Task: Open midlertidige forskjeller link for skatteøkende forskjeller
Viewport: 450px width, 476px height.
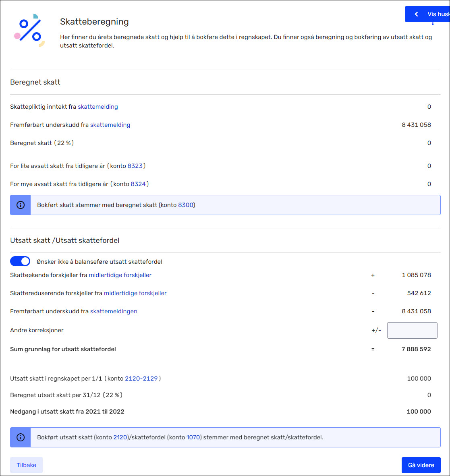Action: (x=120, y=275)
